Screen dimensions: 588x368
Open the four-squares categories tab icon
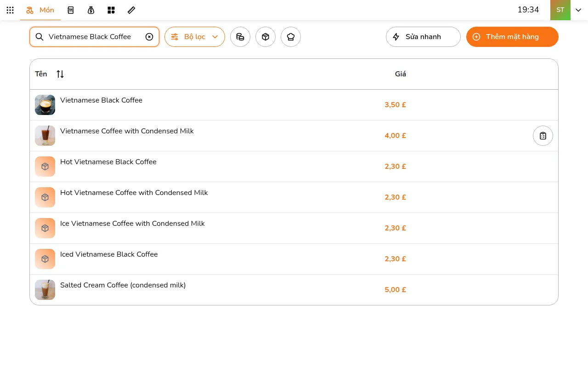coord(111,10)
